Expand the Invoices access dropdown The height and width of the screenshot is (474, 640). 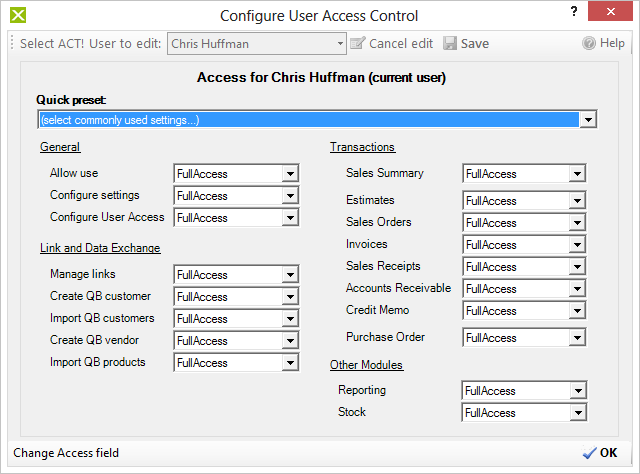577,245
